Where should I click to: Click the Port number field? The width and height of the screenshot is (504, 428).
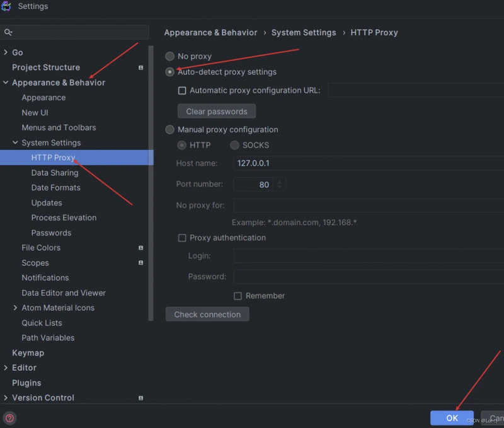253,184
